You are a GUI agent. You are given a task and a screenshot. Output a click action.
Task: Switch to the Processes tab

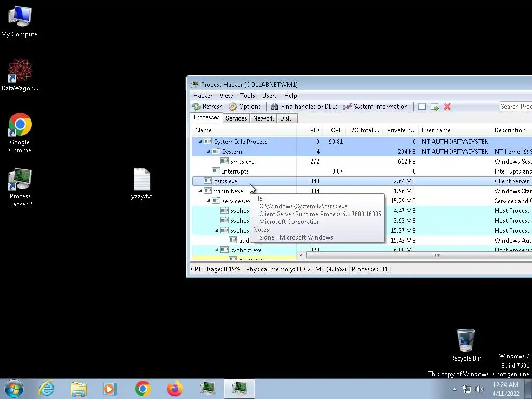[206, 117]
